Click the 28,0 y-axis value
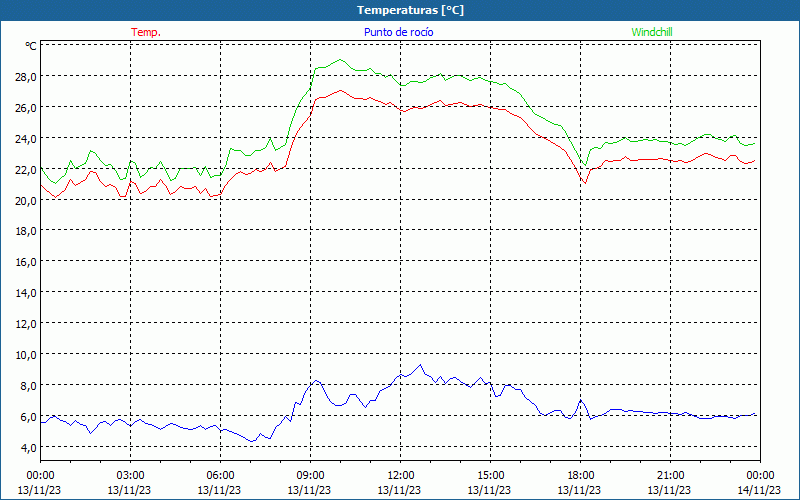The image size is (800, 500). (x=28, y=77)
